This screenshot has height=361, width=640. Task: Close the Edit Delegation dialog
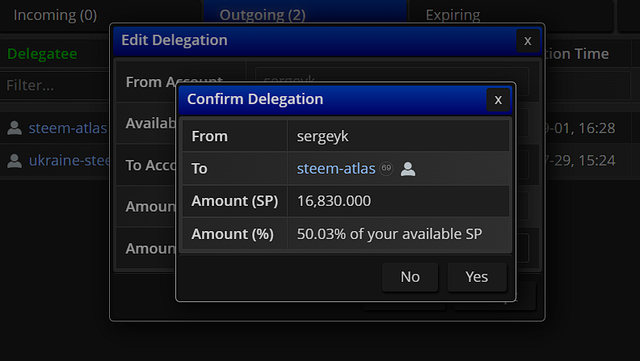coord(528,41)
